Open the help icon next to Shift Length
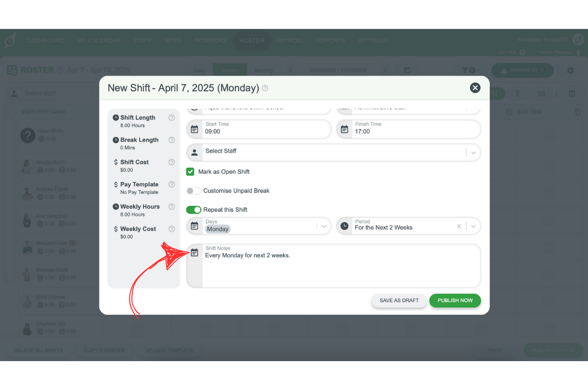The width and height of the screenshot is (588, 392). click(171, 118)
